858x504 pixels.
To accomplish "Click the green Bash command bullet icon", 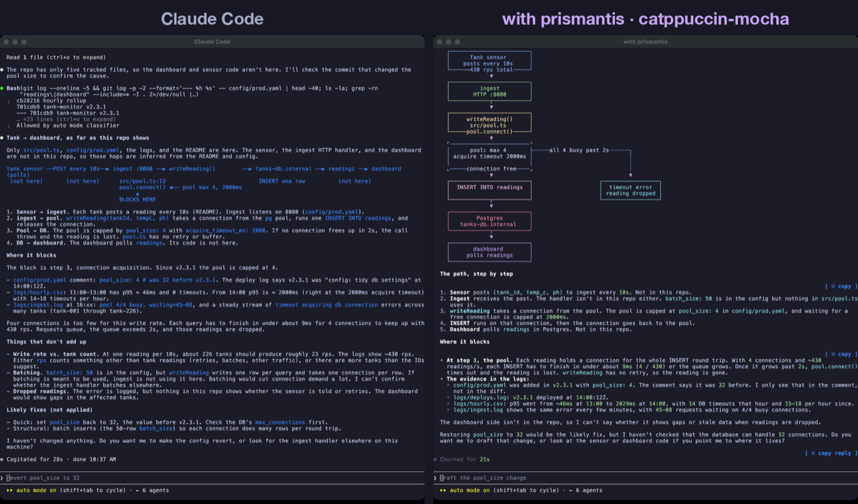I will [x=3, y=88].
